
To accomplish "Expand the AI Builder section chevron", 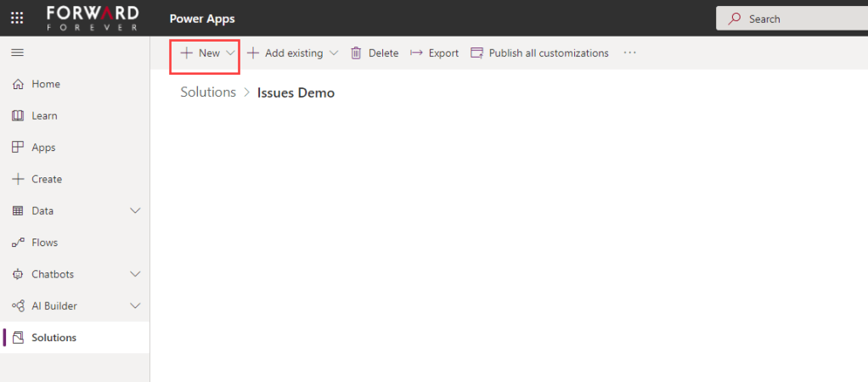I will [135, 306].
